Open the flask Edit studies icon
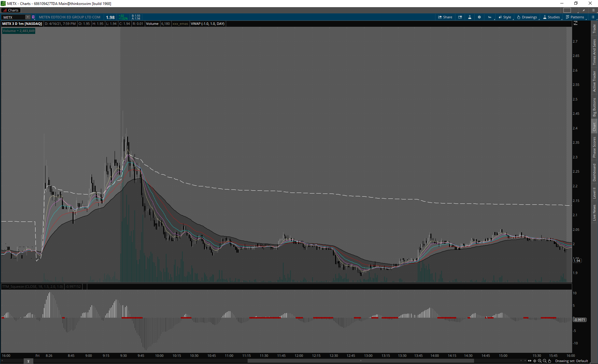 point(470,17)
